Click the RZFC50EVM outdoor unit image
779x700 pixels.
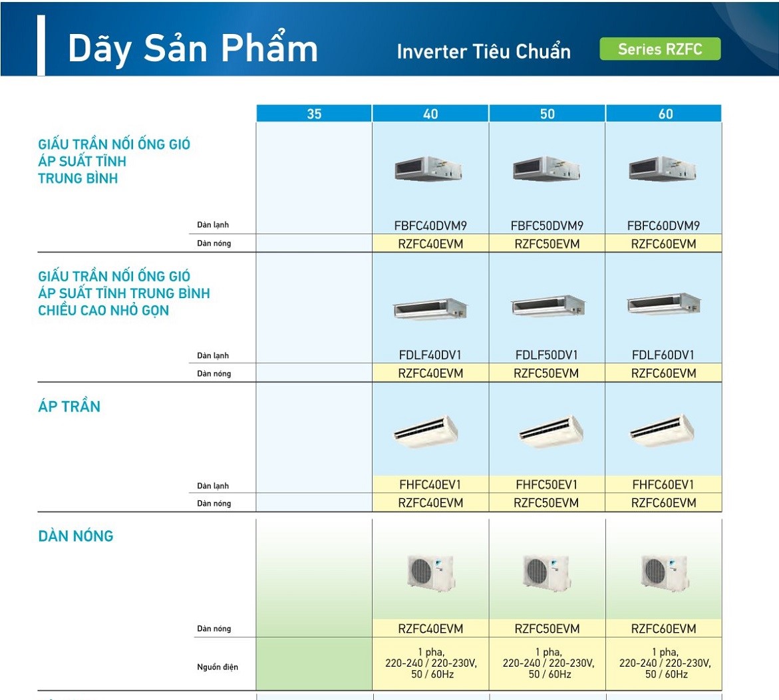pyautogui.click(x=546, y=572)
